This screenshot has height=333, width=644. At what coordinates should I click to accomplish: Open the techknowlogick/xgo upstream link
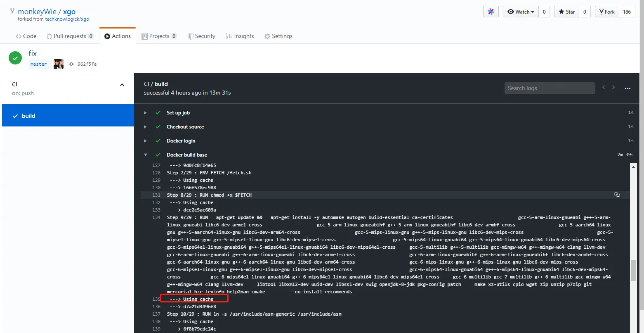[67, 19]
